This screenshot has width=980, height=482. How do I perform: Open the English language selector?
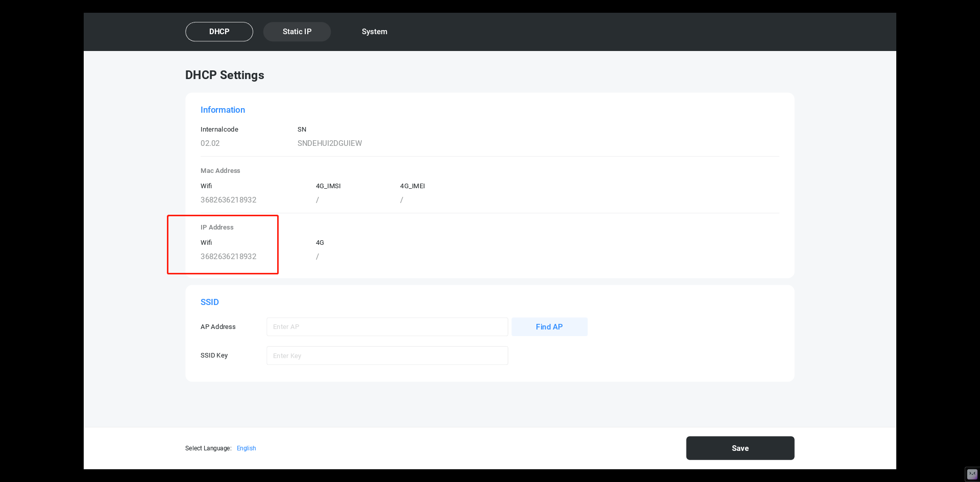[x=246, y=448]
